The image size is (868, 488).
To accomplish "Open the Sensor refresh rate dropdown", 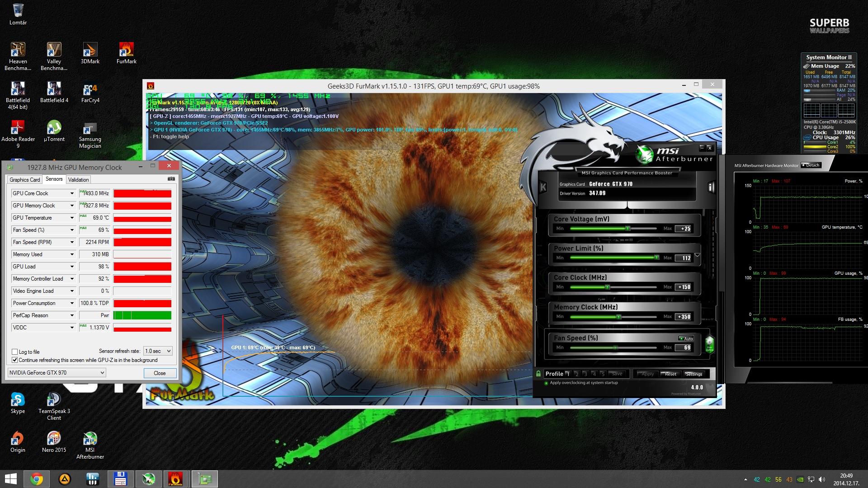I will [157, 351].
